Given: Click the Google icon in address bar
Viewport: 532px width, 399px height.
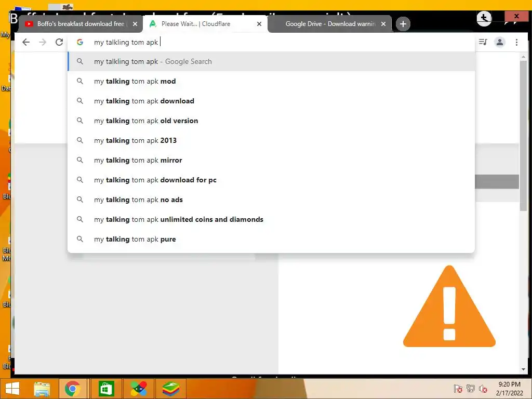Looking at the screenshot, I should coord(80,42).
